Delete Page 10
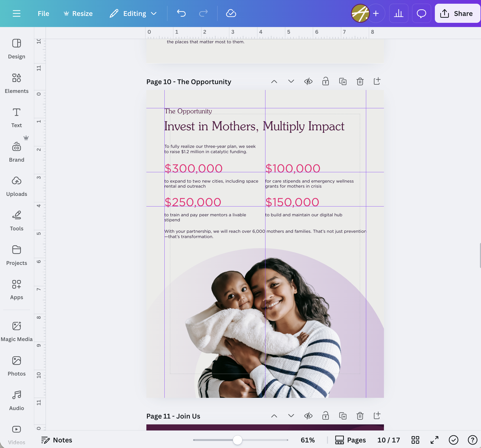The height and width of the screenshot is (448, 481). 360,81
